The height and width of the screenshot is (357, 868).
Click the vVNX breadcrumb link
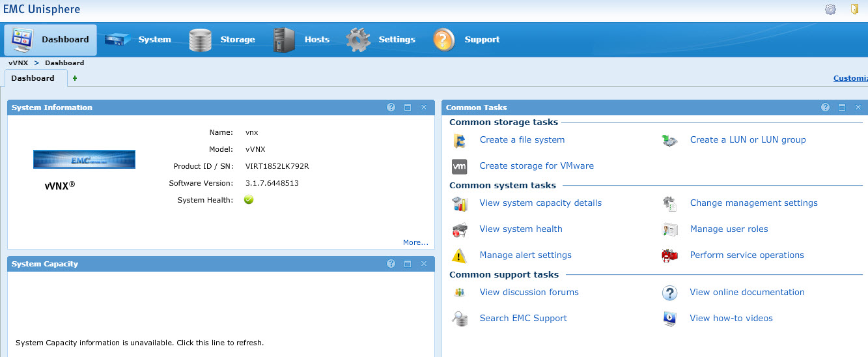pos(18,63)
